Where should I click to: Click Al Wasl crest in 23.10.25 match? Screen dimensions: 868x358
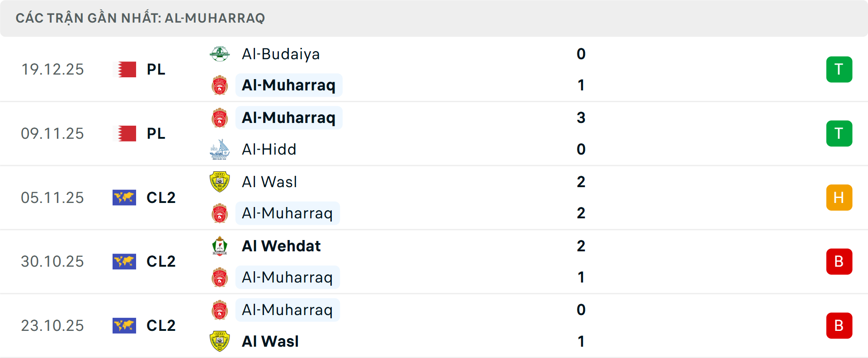220,341
